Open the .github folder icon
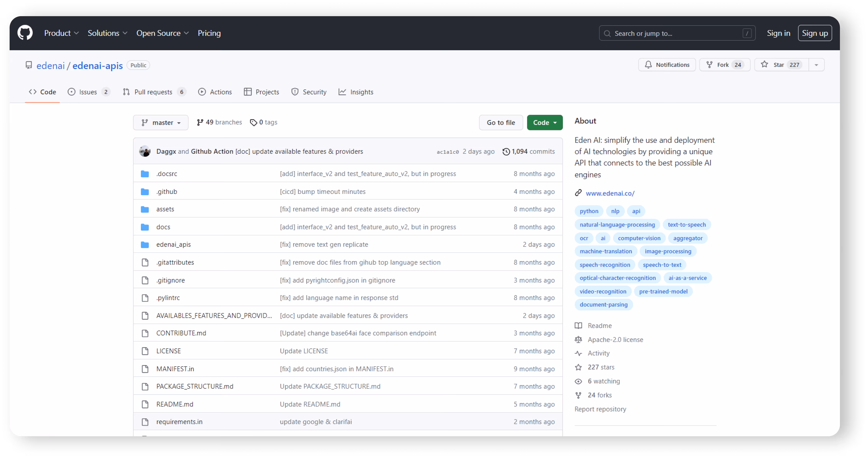 point(145,191)
